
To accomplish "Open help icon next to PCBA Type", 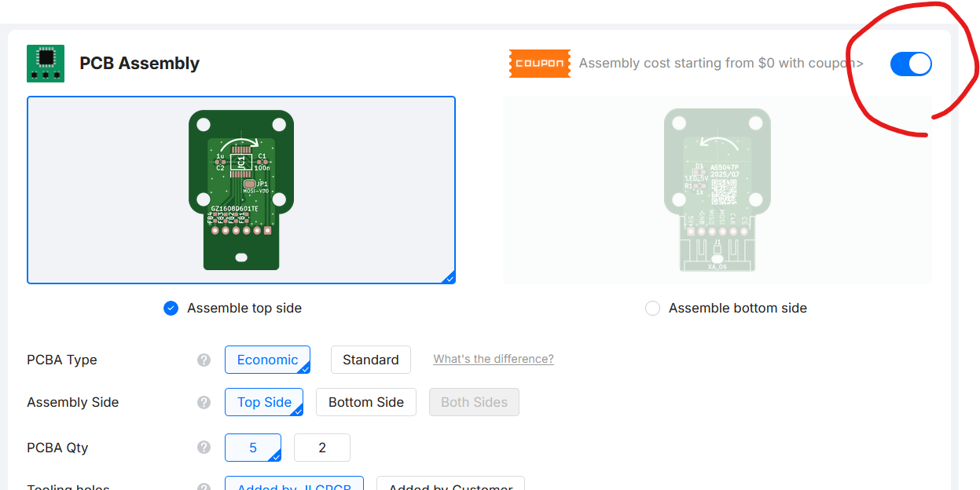I will coord(204,360).
